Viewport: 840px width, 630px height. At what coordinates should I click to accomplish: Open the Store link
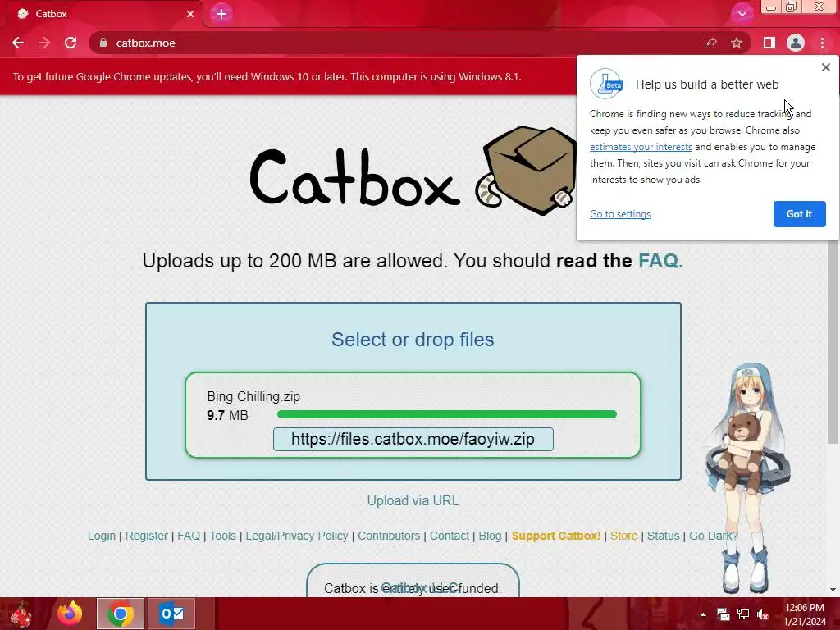tap(624, 536)
